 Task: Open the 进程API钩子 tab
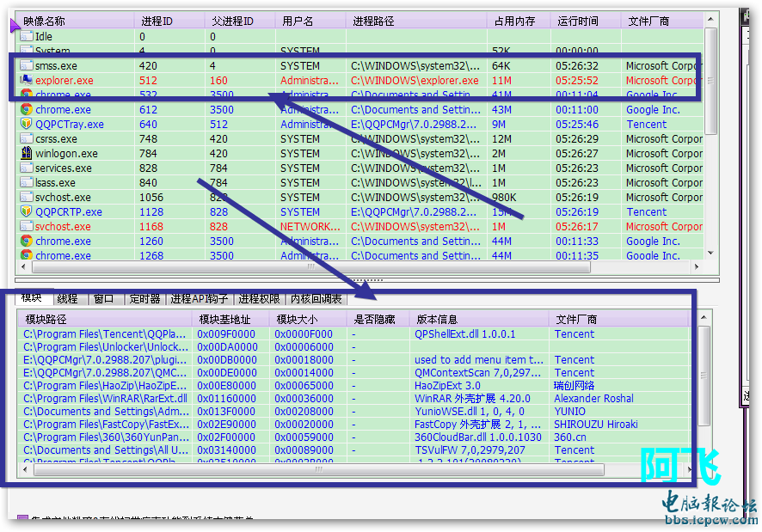(x=200, y=299)
